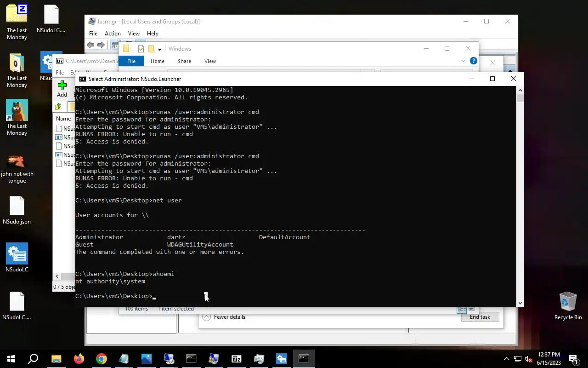Click the console scrollbar down arrow

[x=520, y=303]
